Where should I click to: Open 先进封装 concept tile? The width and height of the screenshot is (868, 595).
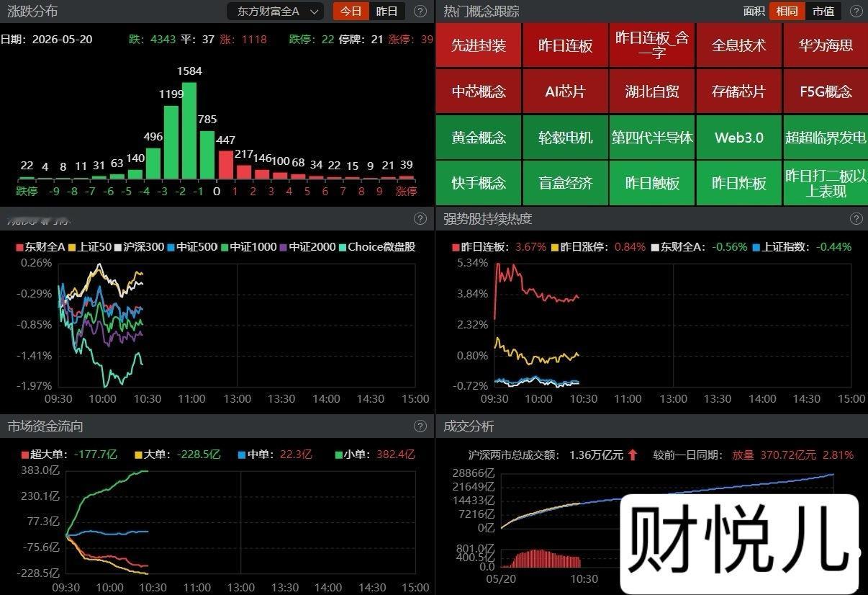[478, 45]
